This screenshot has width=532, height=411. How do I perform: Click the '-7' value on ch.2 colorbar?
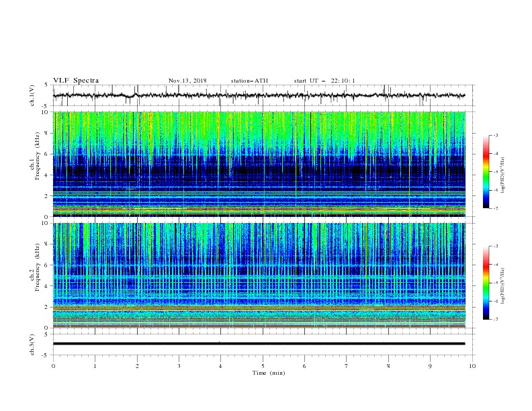tap(495, 319)
